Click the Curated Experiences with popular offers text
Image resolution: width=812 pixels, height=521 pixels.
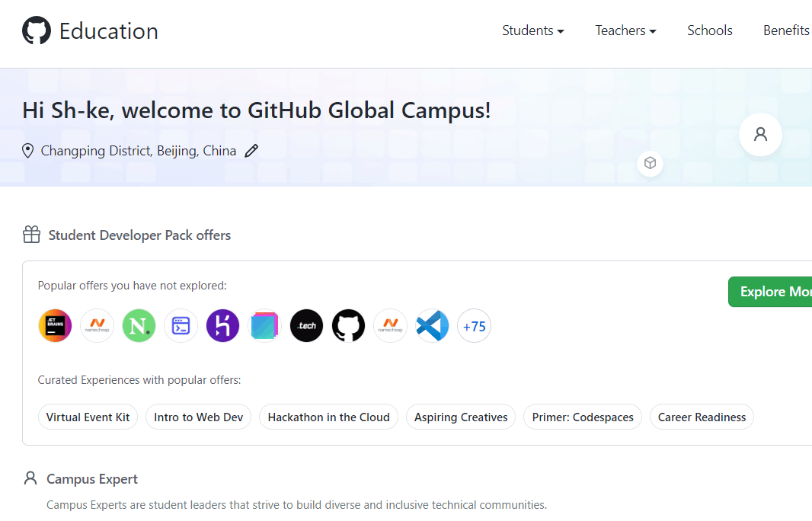tap(139, 379)
